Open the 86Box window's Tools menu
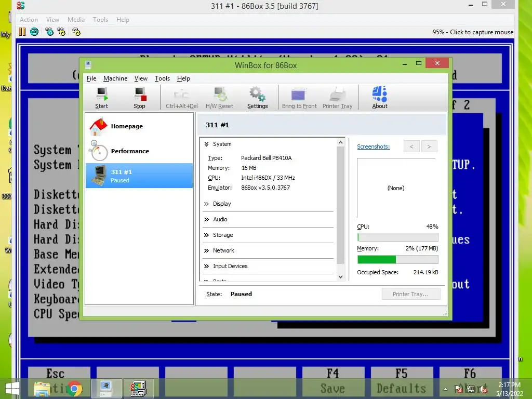The width and height of the screenshot is (532, 399). pyautogui.click(x=100, y=20)
